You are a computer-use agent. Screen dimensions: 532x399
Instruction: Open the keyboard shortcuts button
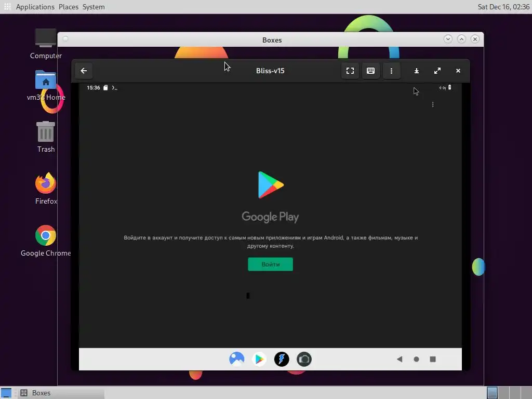coord(370,71)
